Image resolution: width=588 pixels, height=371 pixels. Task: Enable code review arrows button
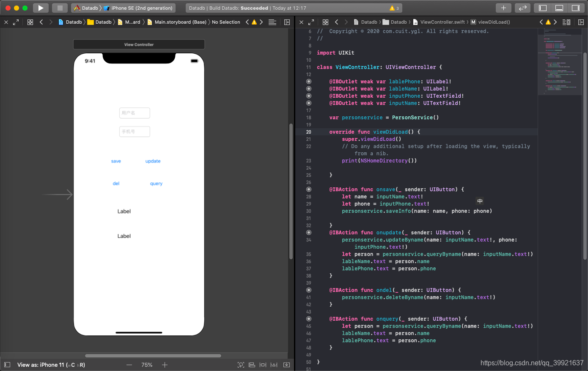pos(523,8)
